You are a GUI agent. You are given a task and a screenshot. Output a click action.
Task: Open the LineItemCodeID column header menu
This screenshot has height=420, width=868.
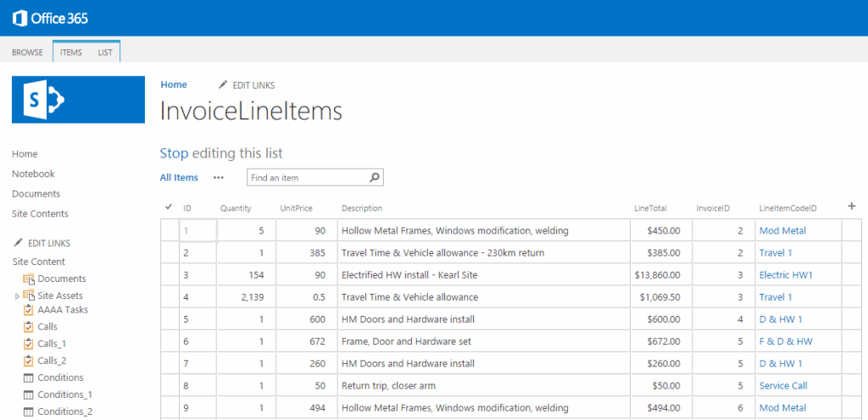pos(788,208)
